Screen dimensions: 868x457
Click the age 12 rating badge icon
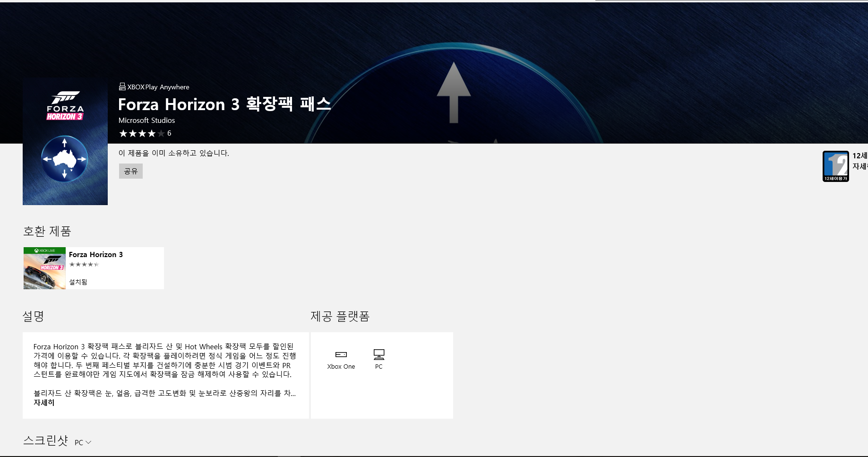835,166
